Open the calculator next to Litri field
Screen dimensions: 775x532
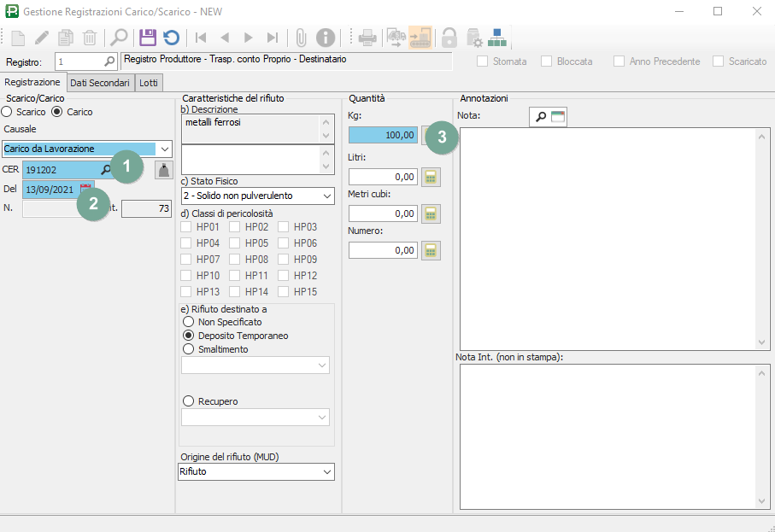click(432, 177)
